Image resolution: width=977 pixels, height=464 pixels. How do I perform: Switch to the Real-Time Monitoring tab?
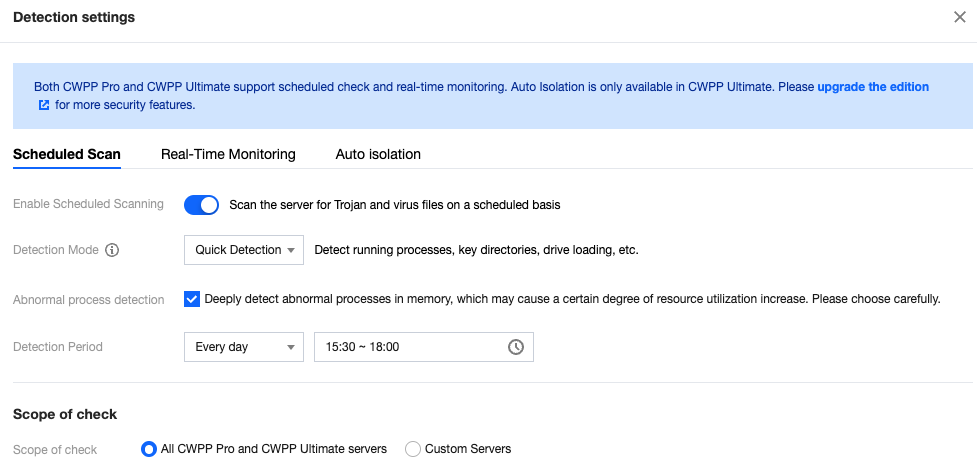click(228, 154)
